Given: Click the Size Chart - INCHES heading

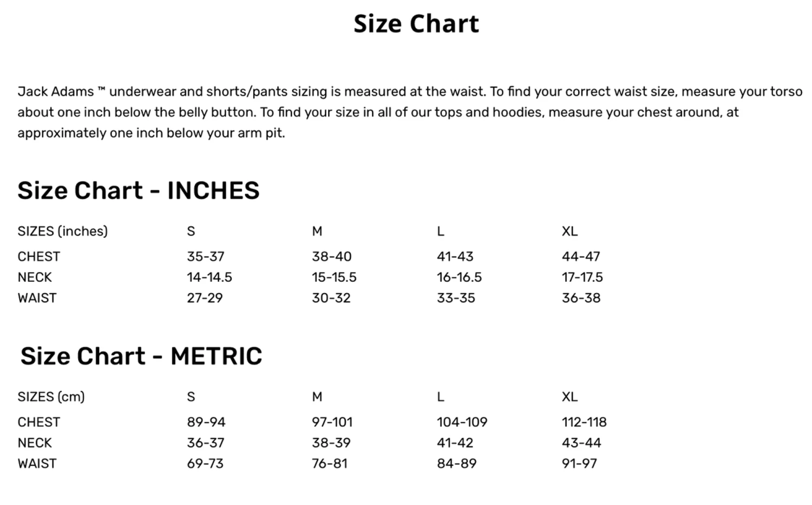Looking at the screenshot, I should pos(138,191).
